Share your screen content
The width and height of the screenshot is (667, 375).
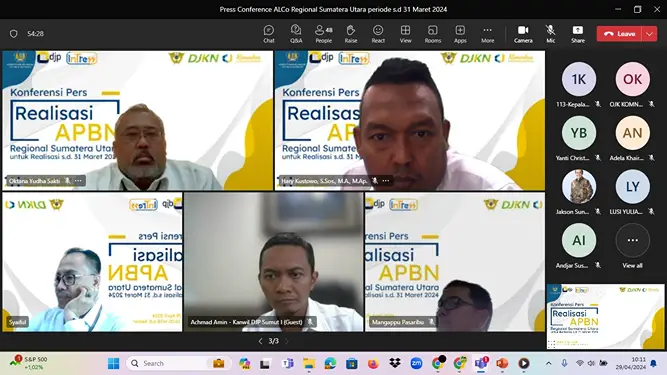pyautogui.click(x=578, y=34)
